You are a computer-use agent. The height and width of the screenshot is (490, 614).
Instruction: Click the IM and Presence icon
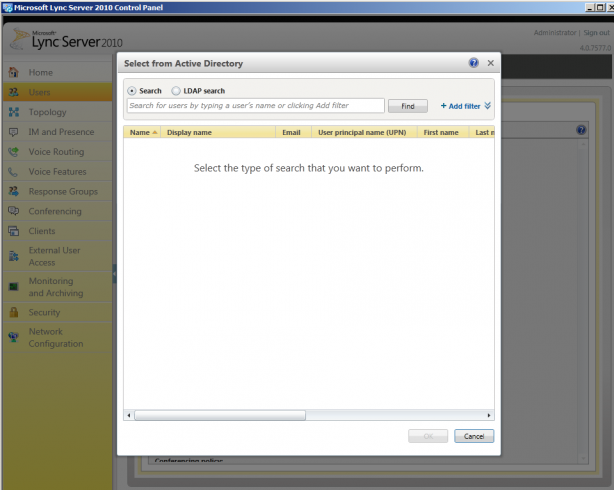point(14,132)
